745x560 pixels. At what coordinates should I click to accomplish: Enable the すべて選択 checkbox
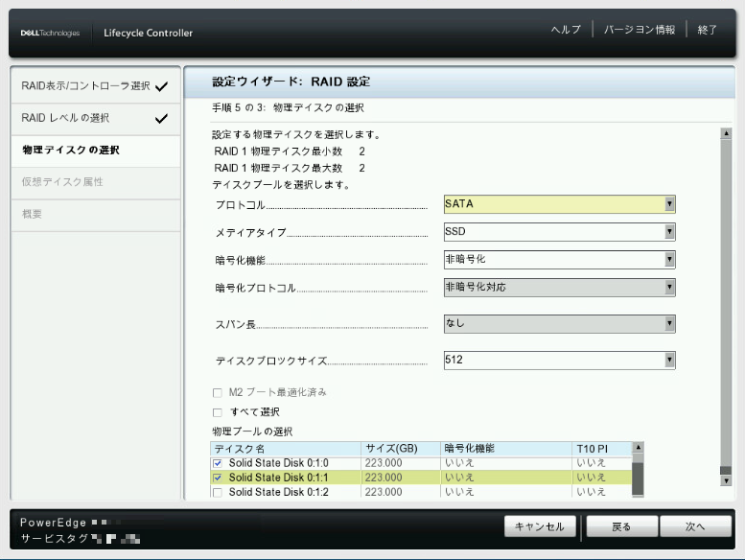click(x=218, y=411)
